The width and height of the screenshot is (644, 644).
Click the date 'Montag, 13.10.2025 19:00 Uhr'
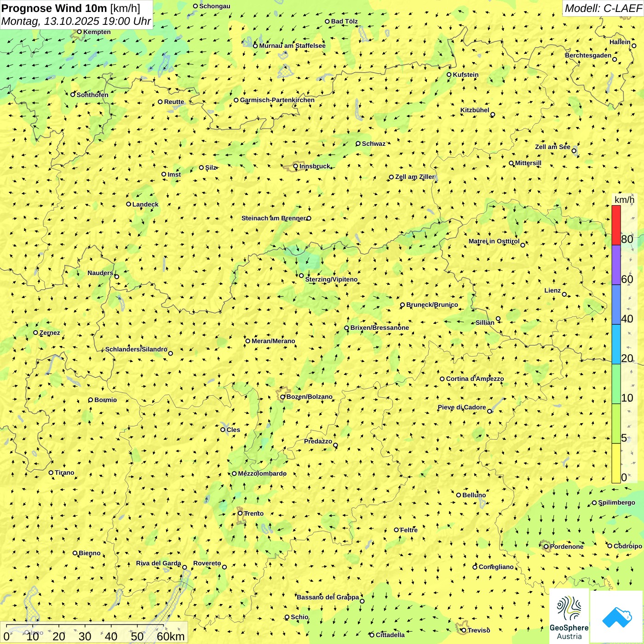(76, 21)
